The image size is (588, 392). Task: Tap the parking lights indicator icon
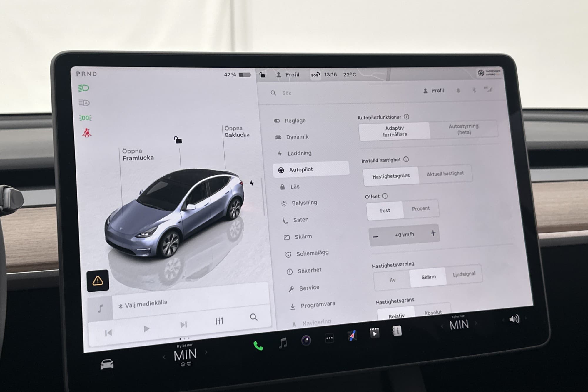[85, 118]
